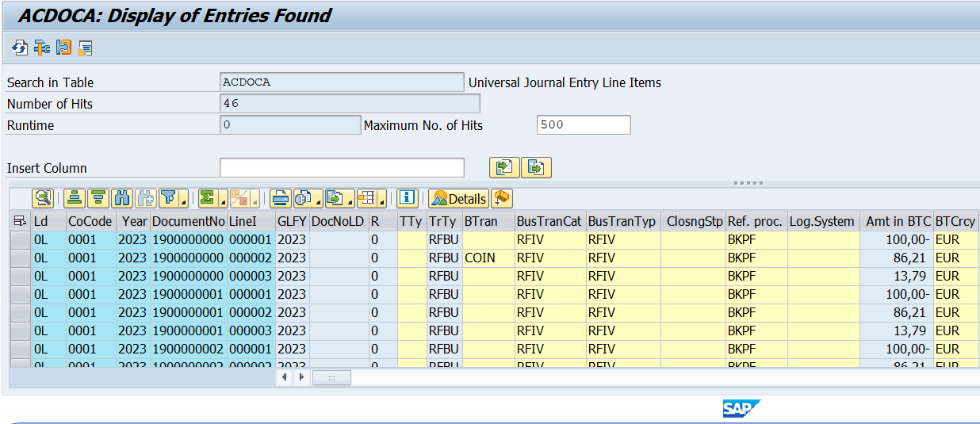Image resolution: width=980 pixels, height=424 pixels.
Task: Open the Total dropdown arrow
Action: [224, 201]
